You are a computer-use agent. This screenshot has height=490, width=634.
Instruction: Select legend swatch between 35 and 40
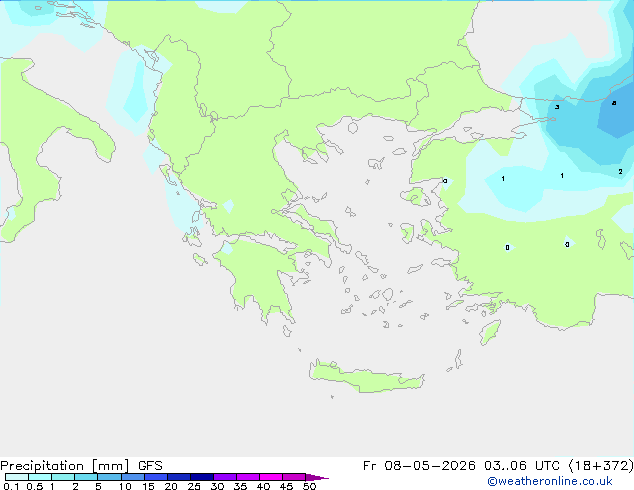(x=247, y=477)
